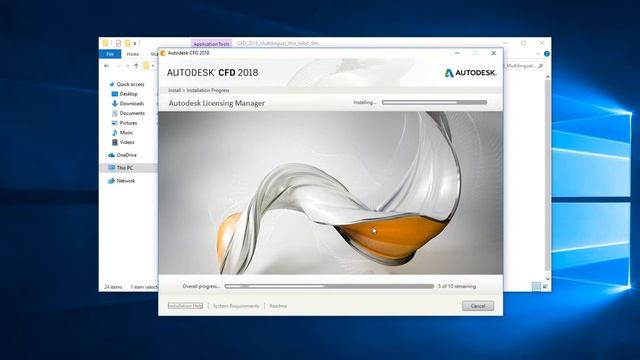Click the Autodesk Licensing Manager heading
This screenshot has height=360, width=640.
coord(217,103)
